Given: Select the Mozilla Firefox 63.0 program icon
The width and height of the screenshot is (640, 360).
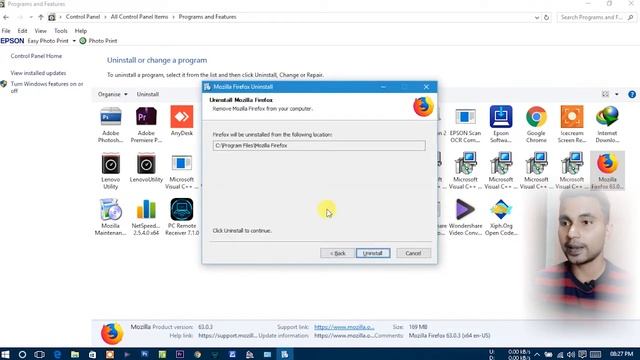Looking at the screenshot, I should [607, 171].
